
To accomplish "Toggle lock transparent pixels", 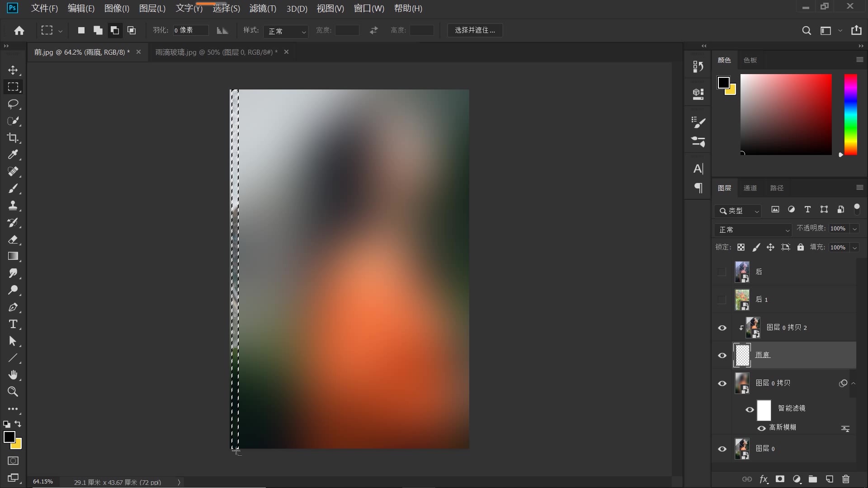I will 741,247.
